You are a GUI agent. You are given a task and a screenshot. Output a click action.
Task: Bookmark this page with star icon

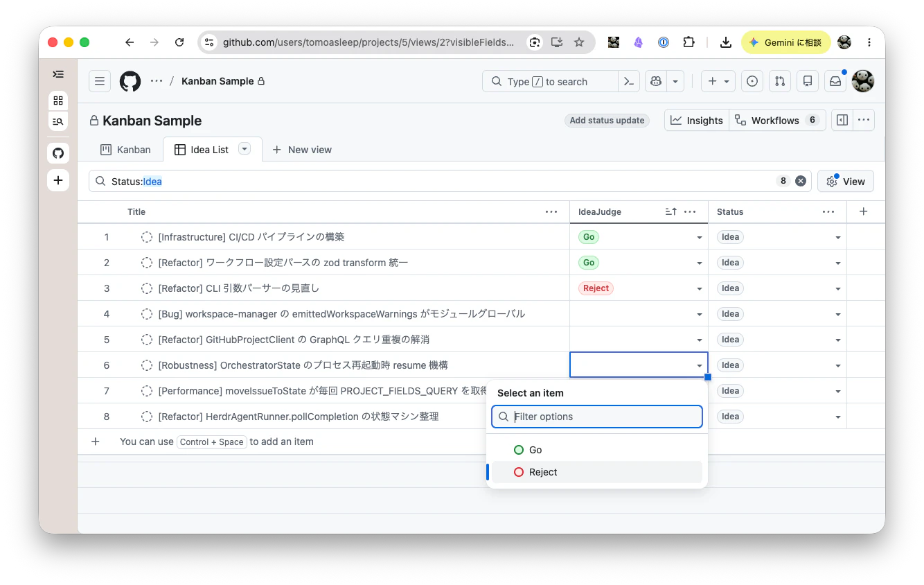[579, 42]
